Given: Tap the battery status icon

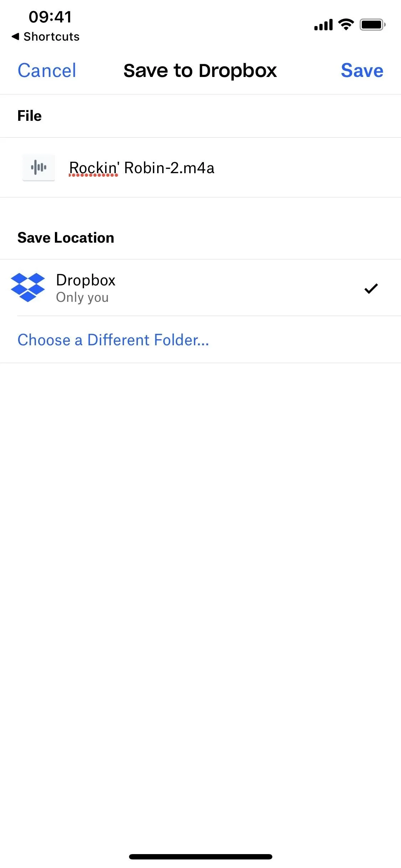Looking at the screenshot, I should [372, 25].
